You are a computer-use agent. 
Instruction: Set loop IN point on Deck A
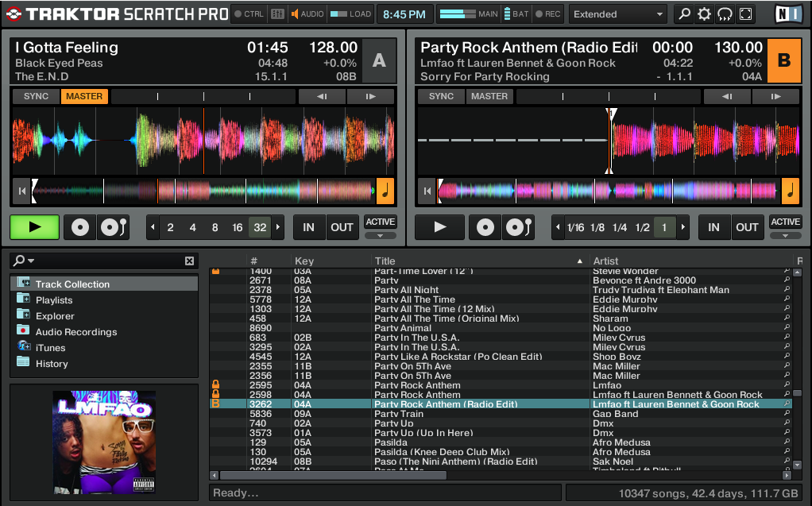click(x=308, y=227)
